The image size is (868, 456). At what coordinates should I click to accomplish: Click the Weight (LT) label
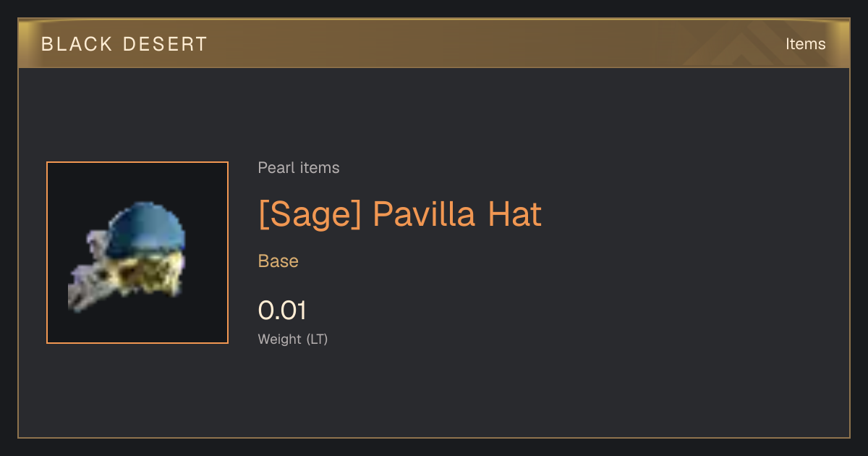coord(293,339)
